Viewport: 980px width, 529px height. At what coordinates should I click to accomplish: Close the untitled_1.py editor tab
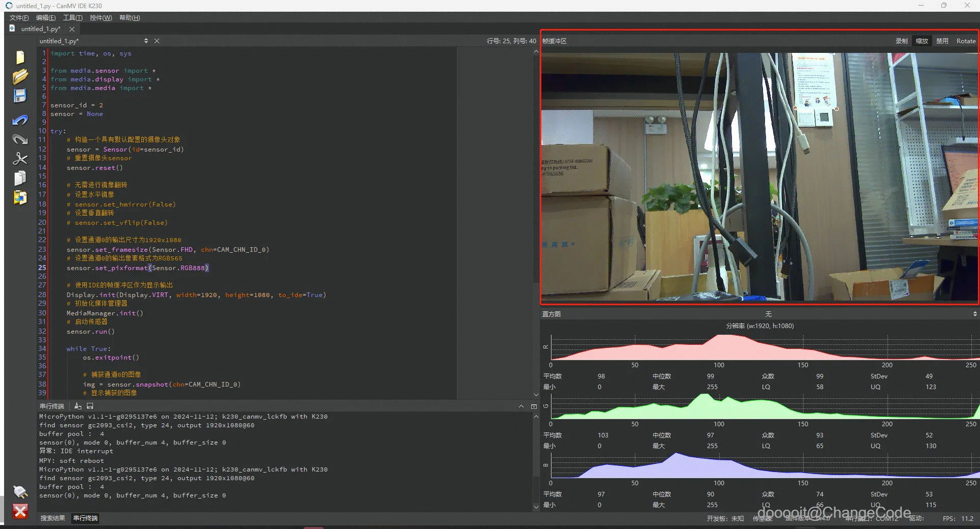(72, 30)
